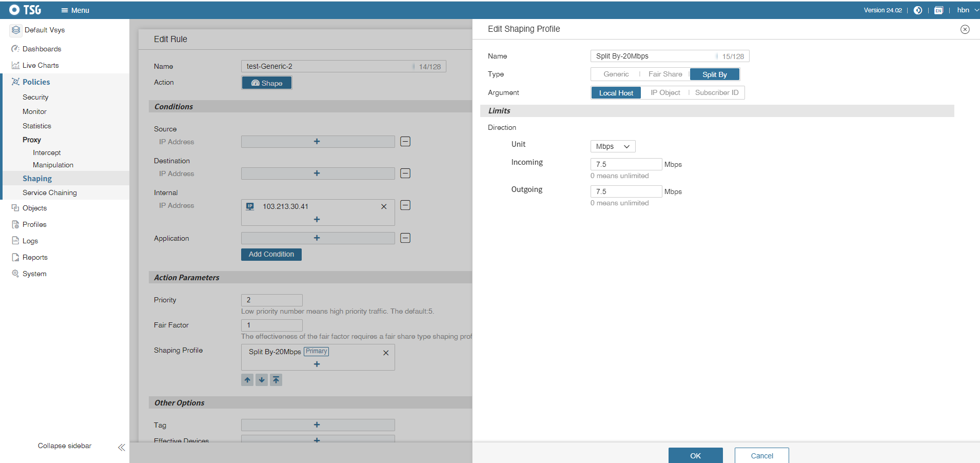
Task: Open the hbn user menu
Action: click(x=967, y=10)
